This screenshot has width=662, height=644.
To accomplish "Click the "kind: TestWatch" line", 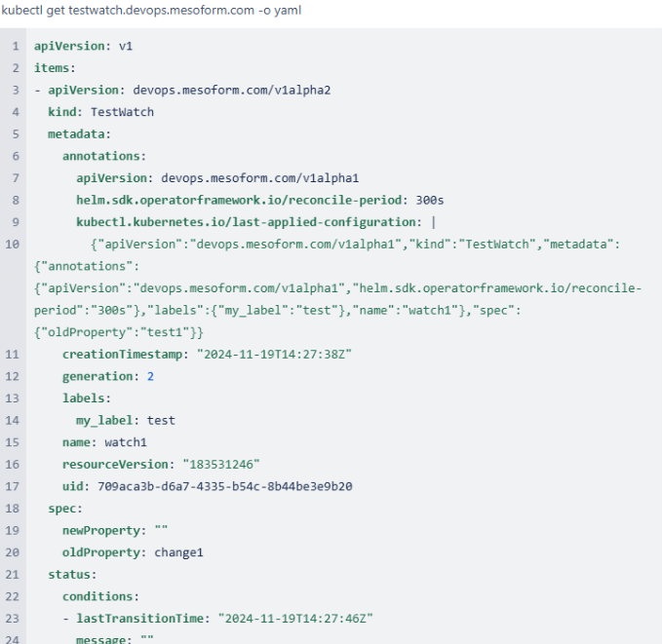I will point(100,112).
